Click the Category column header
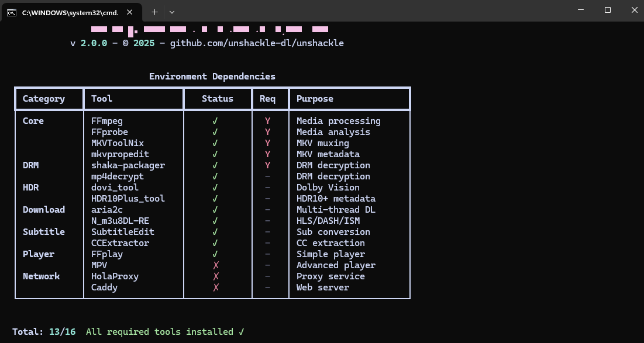This screenshot has width=644, height=343. pyautogui.click(x=44, y=99)
